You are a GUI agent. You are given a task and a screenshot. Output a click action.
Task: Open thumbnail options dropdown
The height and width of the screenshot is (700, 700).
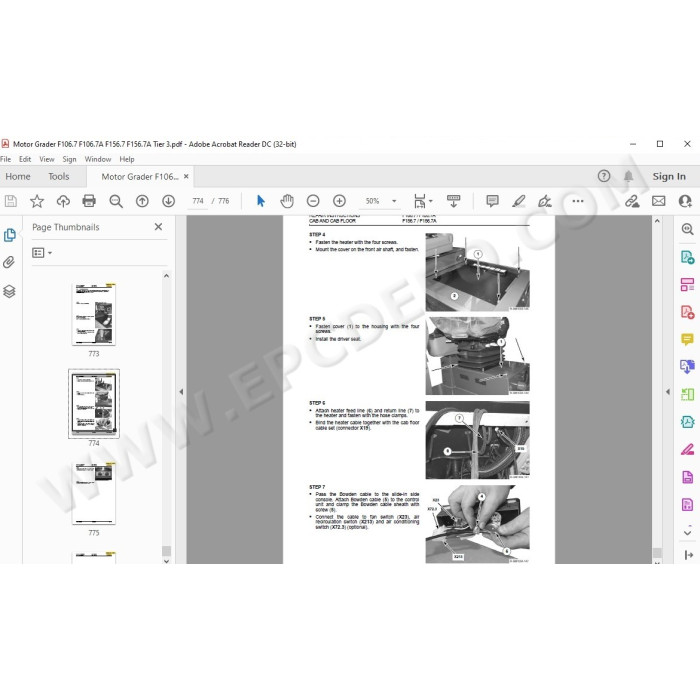click(x=42, y=253)
